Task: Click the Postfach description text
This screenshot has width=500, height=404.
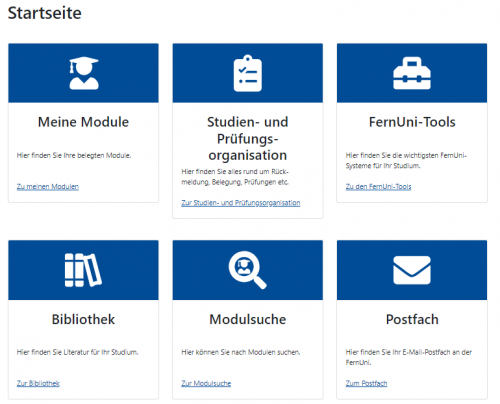Action: tap(409, 357)
